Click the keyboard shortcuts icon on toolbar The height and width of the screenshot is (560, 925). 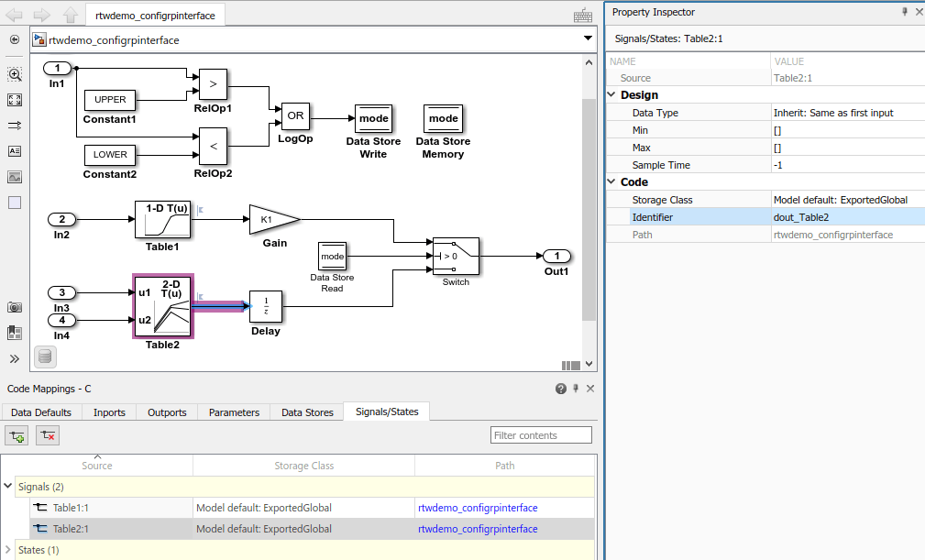pyautogui.click(x=582, y=16)
